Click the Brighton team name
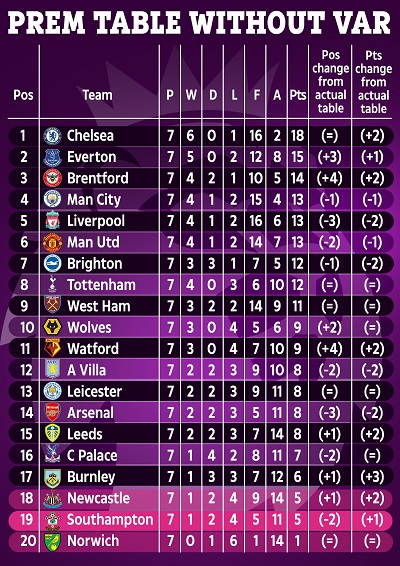The height and width of the screenshot is (566, 400). 95,264
